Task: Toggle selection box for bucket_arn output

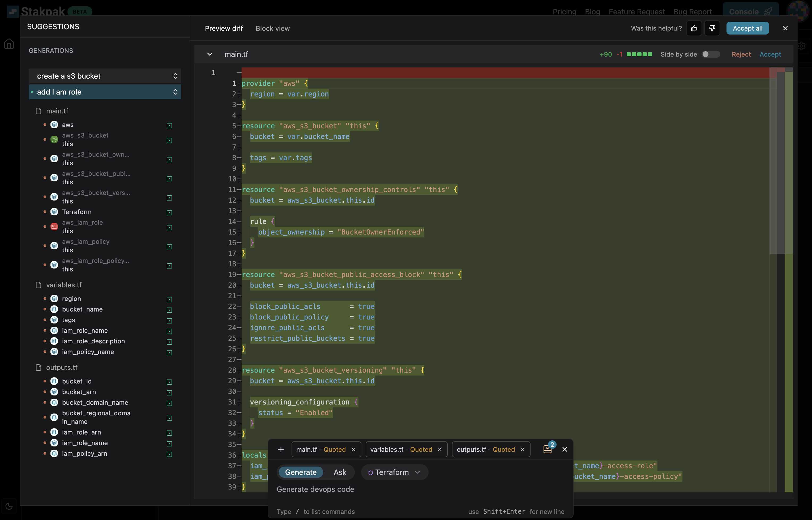Action: click(x=169, y=393)
